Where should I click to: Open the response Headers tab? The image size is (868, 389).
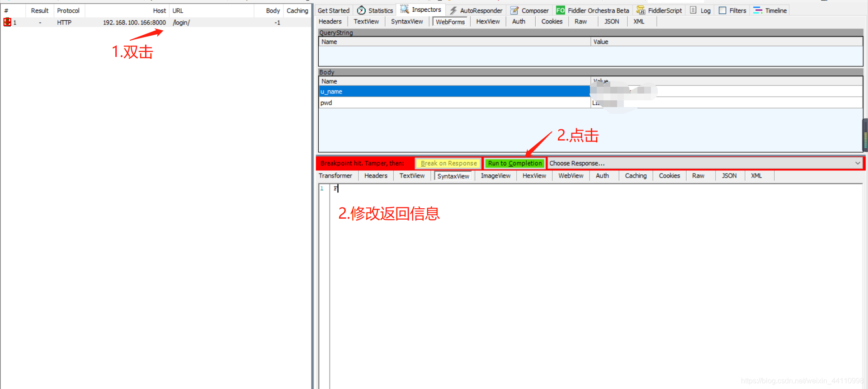pyautogui.click(x=376, y=176)
